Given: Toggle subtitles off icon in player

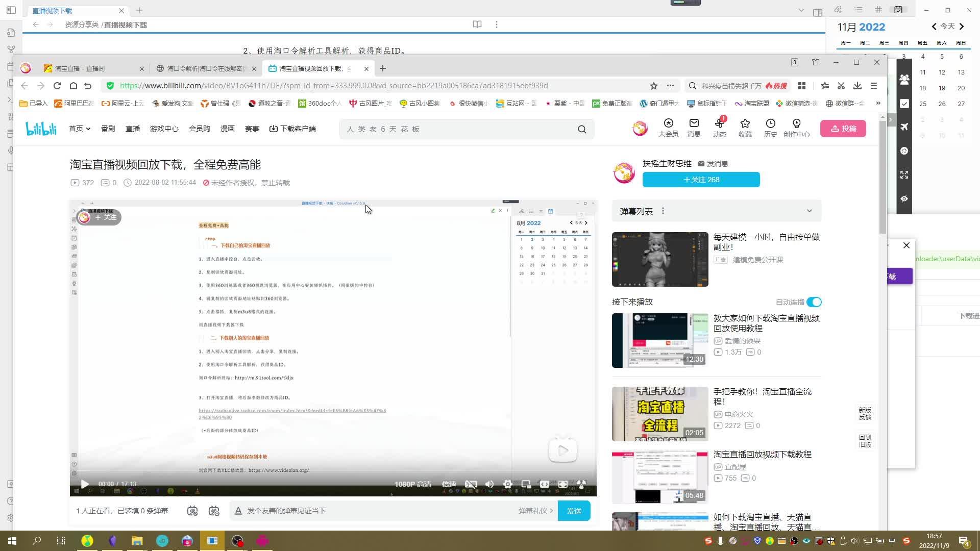Looking at the screenshot, I should [x=471, y=484].
